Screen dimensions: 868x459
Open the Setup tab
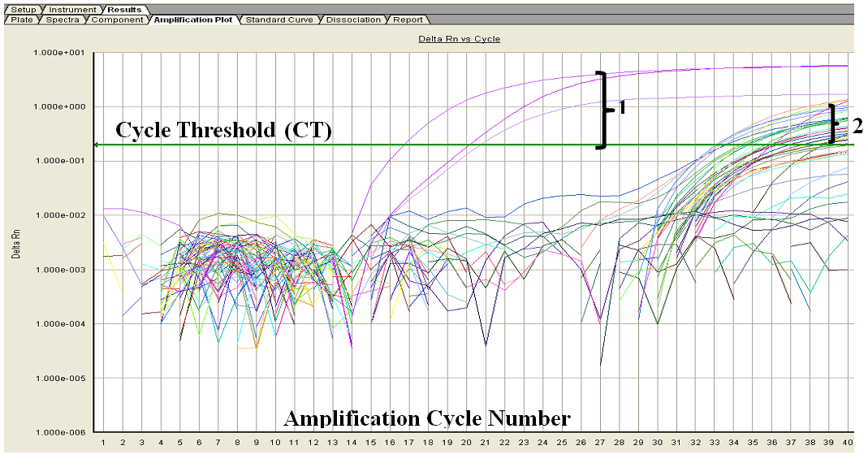click(24, 9)
